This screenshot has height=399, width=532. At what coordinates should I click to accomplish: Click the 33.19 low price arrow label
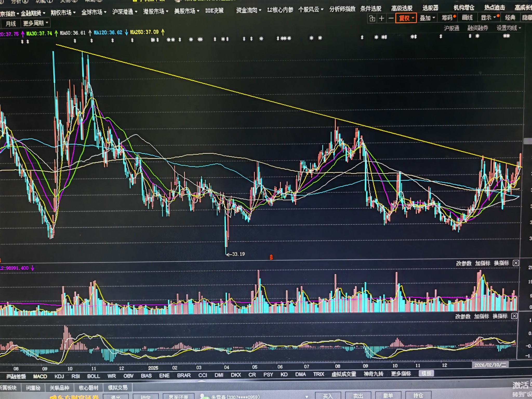236,254
